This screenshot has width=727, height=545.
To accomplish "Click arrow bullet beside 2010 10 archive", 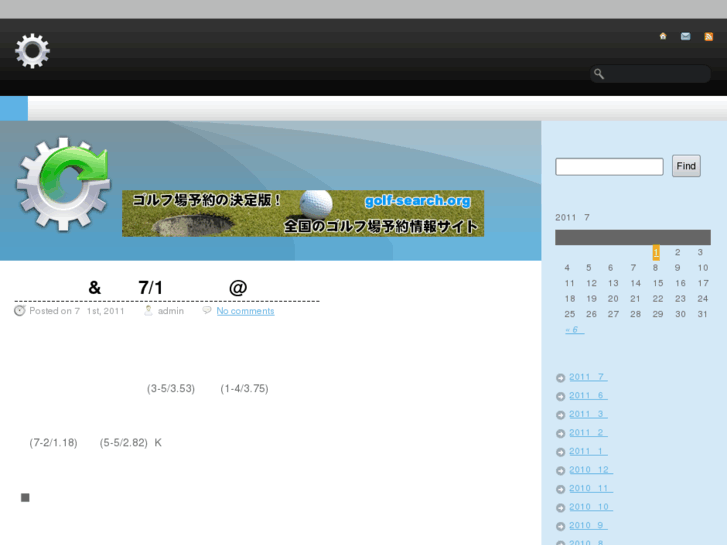I will [561, 508].
